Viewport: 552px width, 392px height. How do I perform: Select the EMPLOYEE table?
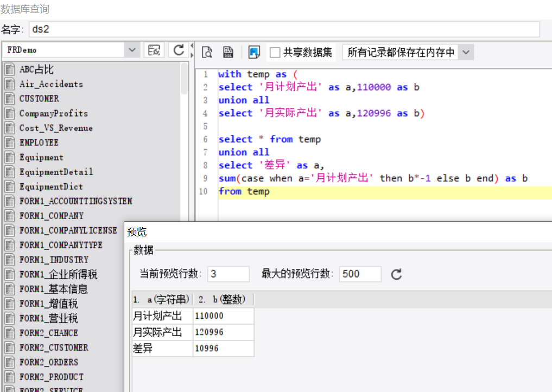pyautogui.click(x=39, y=143)
